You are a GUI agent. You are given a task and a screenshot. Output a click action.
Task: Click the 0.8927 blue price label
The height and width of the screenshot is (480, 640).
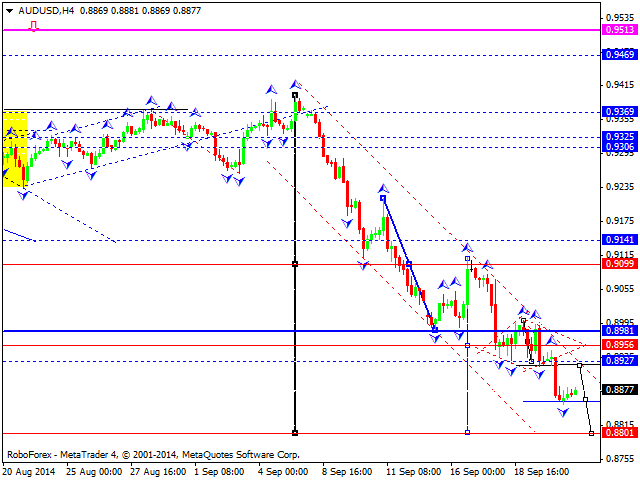click(x=620, y=361)
